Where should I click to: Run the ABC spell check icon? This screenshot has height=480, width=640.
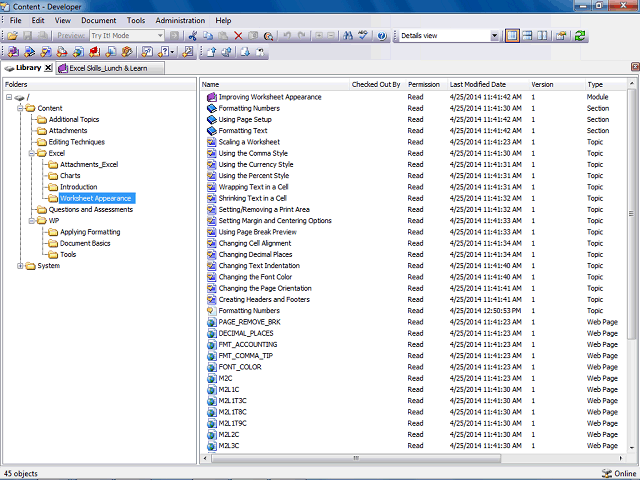pos(363,36)
